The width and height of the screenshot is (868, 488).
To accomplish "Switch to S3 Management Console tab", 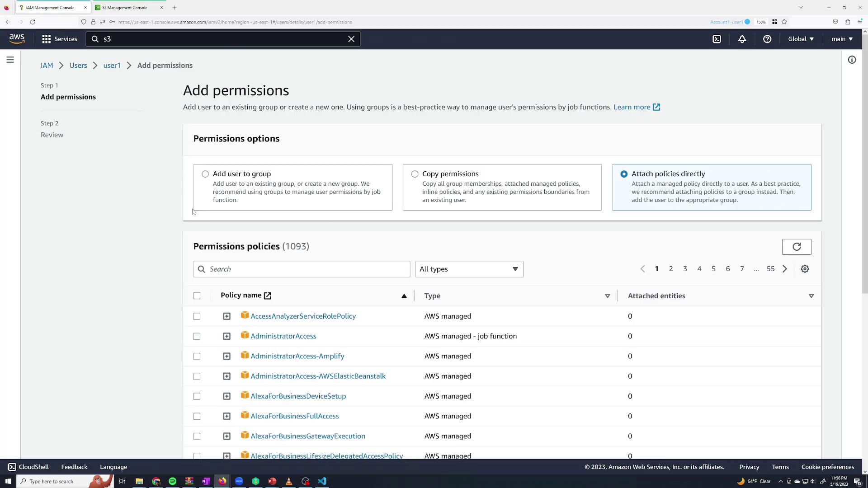I will 125,8.
